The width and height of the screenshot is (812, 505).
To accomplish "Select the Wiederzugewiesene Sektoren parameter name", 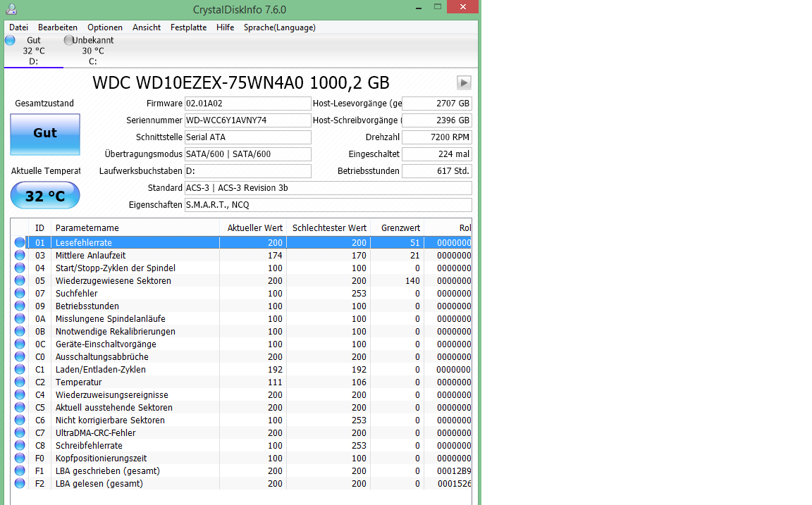I will click(113, 280).
